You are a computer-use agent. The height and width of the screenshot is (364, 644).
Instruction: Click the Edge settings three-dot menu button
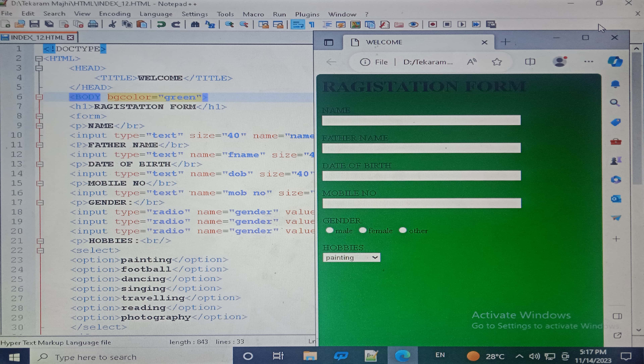[x=588, y=62]
